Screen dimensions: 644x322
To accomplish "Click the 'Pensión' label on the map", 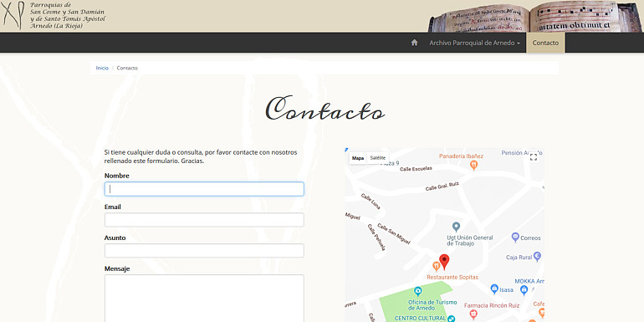I will (x=522, y=153).
